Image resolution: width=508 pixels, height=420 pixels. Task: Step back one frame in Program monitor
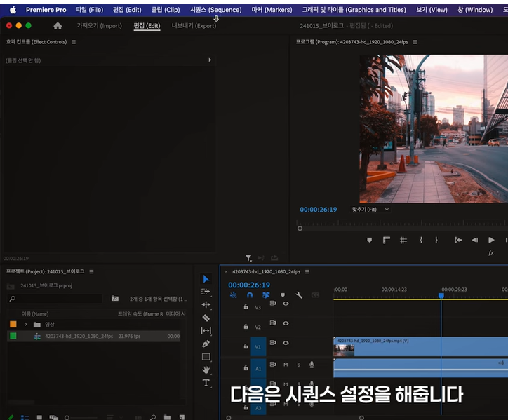tap(475, 240)
